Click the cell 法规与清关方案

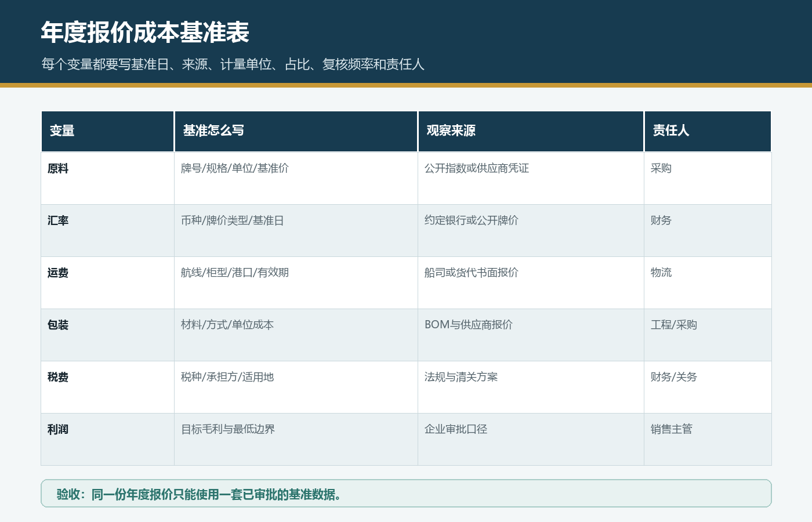531,387
